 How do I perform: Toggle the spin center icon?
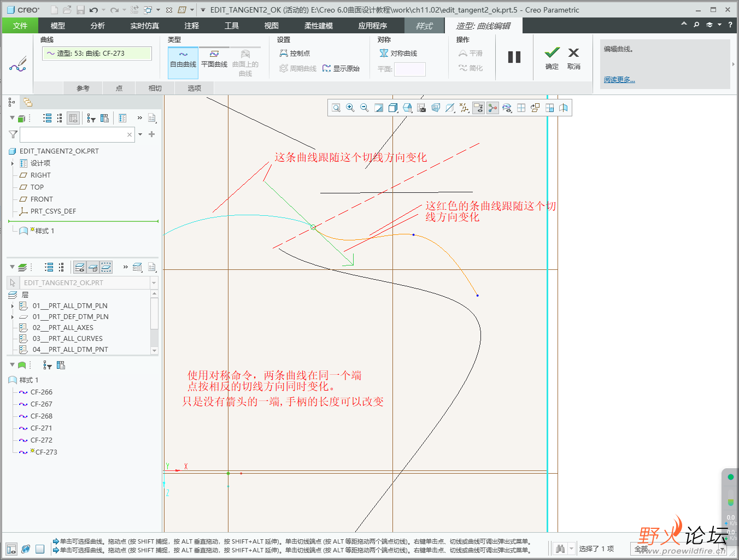[x=492, y=108]
